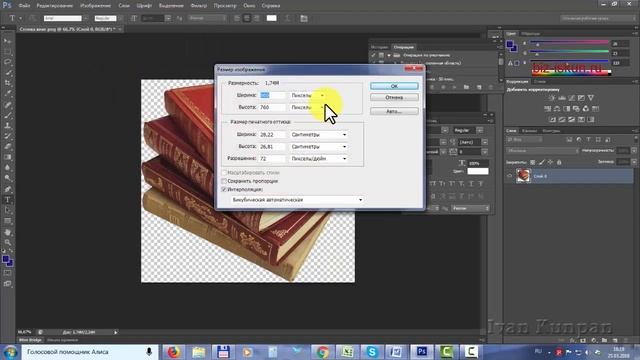Click the Windows Start button
Viewport: 640px width, 360px height.
click(x=10, y=352)
